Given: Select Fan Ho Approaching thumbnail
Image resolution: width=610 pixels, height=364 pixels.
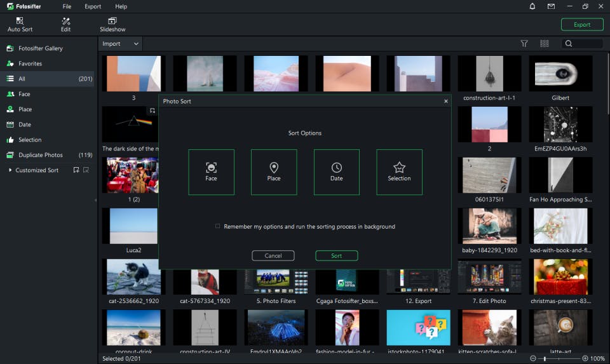Looking at the screenshot, I should coord(560,175).
